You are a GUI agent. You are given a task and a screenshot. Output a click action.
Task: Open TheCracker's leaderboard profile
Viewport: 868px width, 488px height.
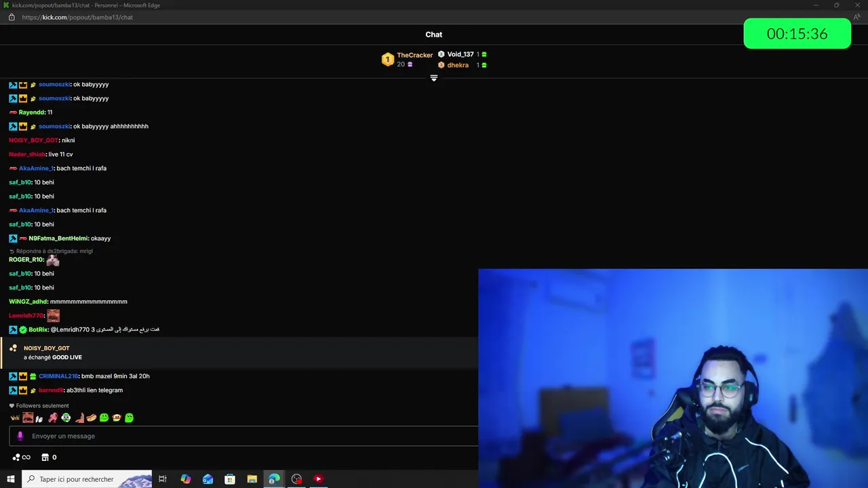414,55
